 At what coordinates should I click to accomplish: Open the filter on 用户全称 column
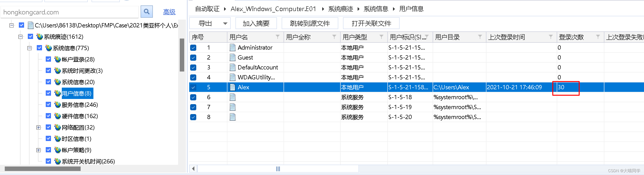pos(334,37)
